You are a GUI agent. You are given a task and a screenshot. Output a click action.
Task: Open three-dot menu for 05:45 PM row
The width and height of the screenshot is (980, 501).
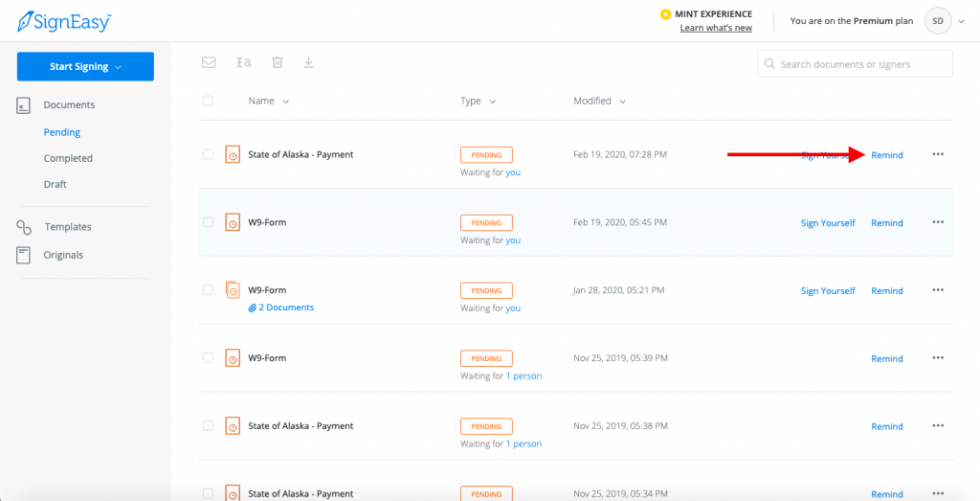[x=938, y=222]
